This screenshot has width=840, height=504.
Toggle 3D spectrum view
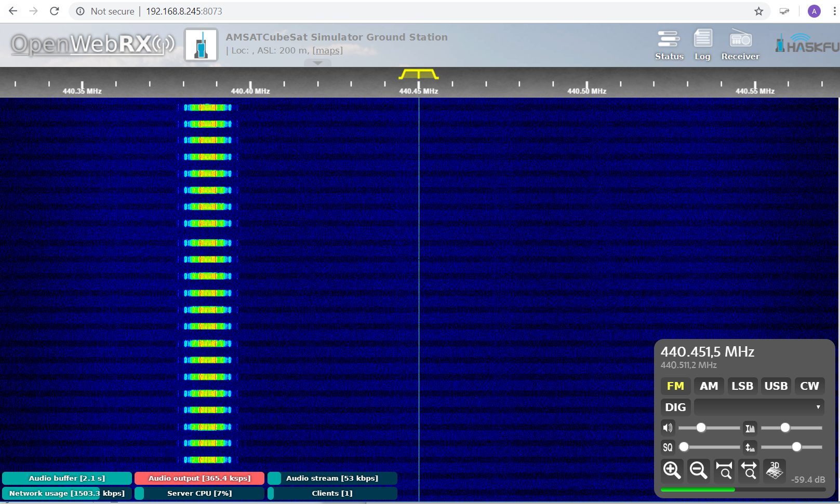775,470
